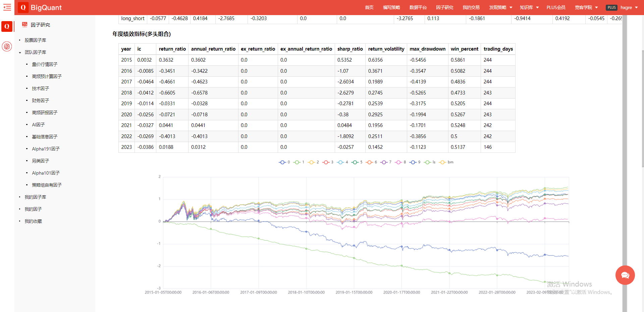
Task: Click the PLUS badge beside username
Action: tap(611, 7)
